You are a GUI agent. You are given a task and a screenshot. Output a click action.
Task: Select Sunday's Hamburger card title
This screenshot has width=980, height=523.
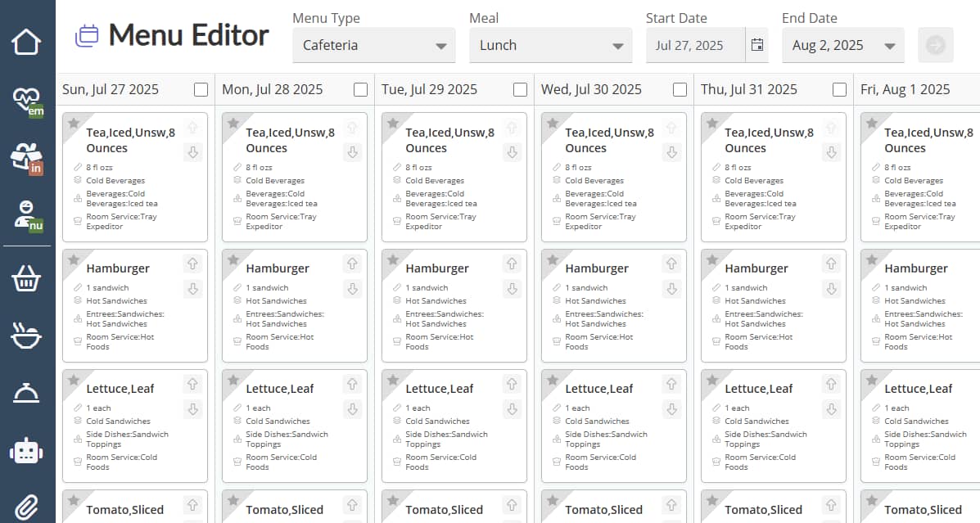pyautogui.click(x=118, y=268)
